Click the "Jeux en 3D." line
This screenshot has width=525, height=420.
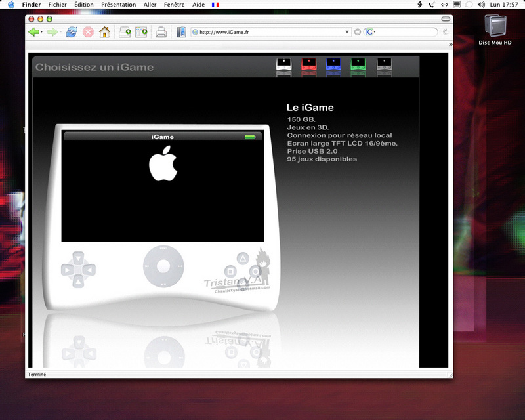point(308,127)
